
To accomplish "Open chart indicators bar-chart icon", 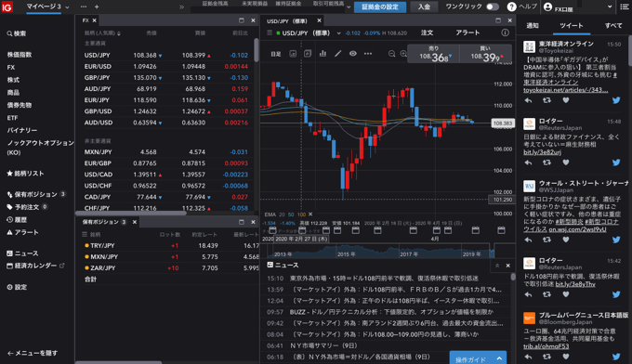I will click(x=323, y=53).
